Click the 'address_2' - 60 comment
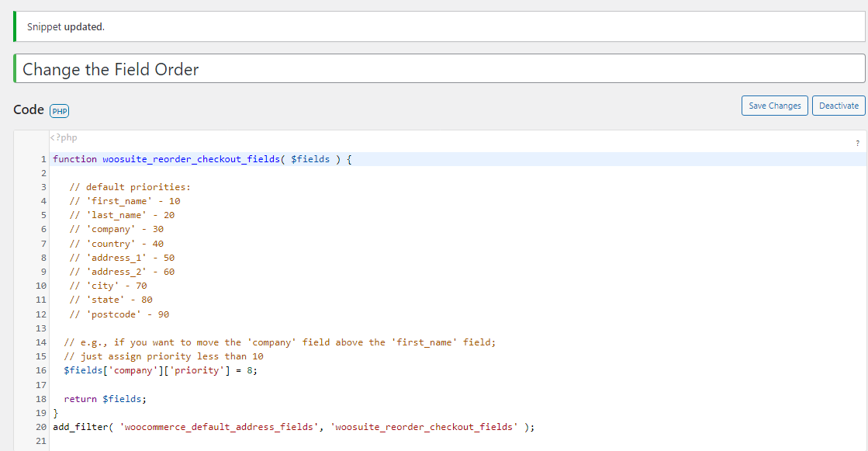Screen dimensions: 868x451 123,272
